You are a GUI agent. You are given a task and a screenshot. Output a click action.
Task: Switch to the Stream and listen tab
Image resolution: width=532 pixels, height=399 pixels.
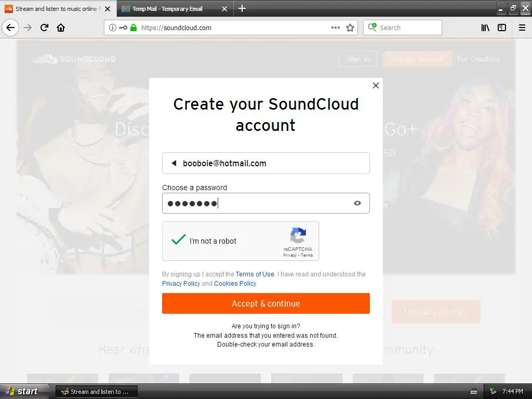pyautogui.click(x=58, y=9)
